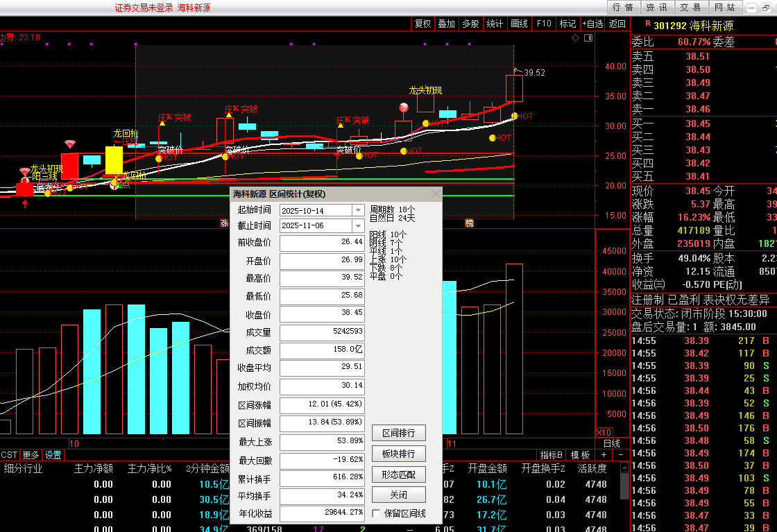Open the 起始时间 date dropdown
The height and width of the screenshot is (532, 777).
coord(358,210)
